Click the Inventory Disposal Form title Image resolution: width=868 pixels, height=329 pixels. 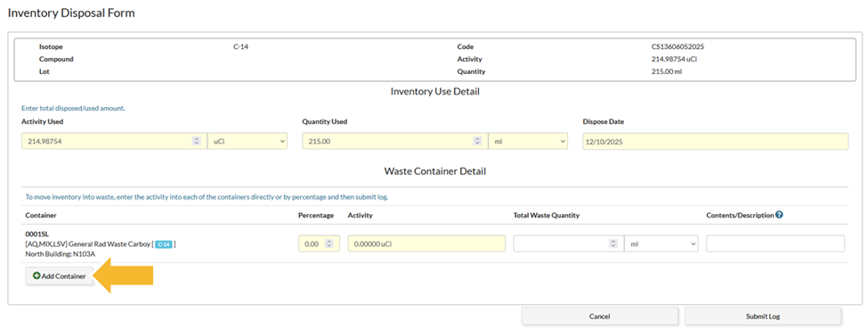(71, 12)
